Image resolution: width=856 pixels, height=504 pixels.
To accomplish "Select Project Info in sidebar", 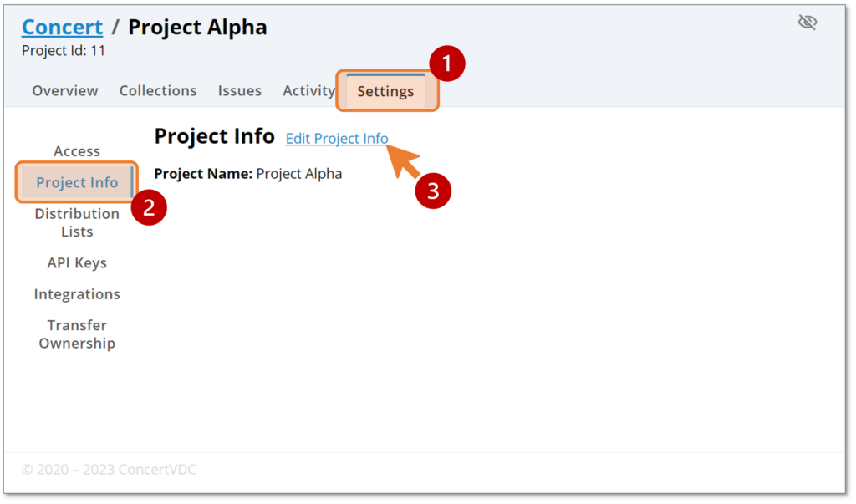I will pyautogui.click(x=77, y=182).
